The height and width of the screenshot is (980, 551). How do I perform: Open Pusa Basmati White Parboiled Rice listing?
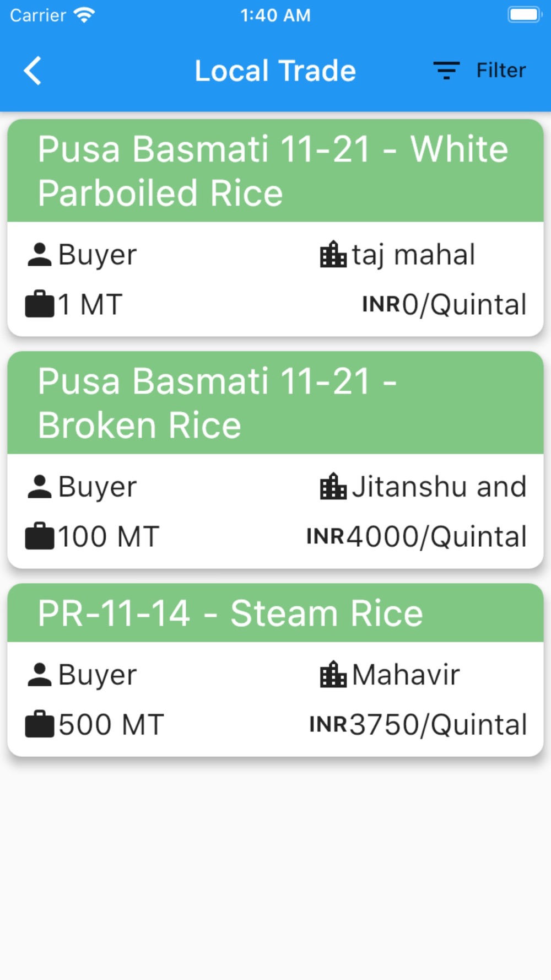tap(273, 171)
